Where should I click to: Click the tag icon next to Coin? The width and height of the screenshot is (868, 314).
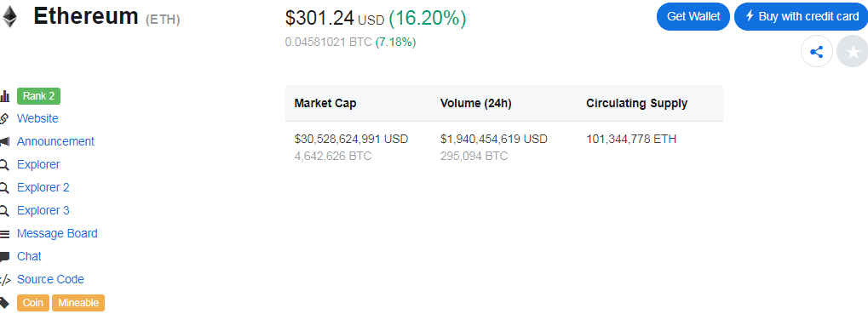[4, 303]
